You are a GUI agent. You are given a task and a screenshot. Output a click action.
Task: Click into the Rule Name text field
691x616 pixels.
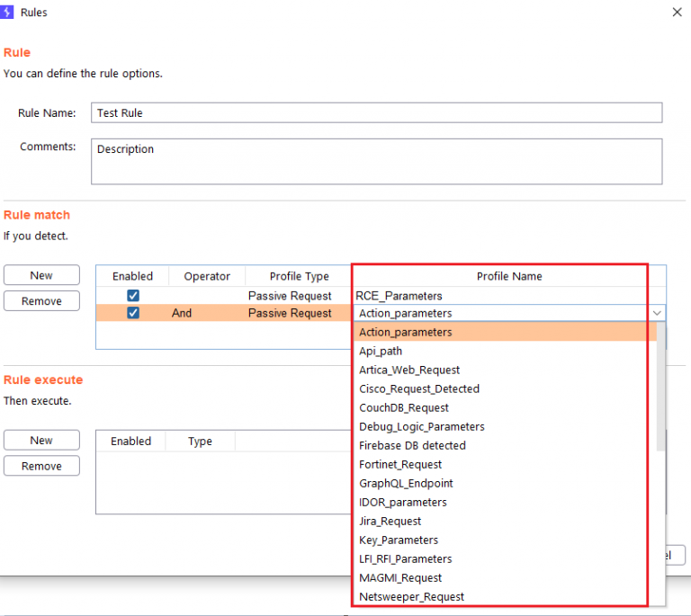point(376,112)
